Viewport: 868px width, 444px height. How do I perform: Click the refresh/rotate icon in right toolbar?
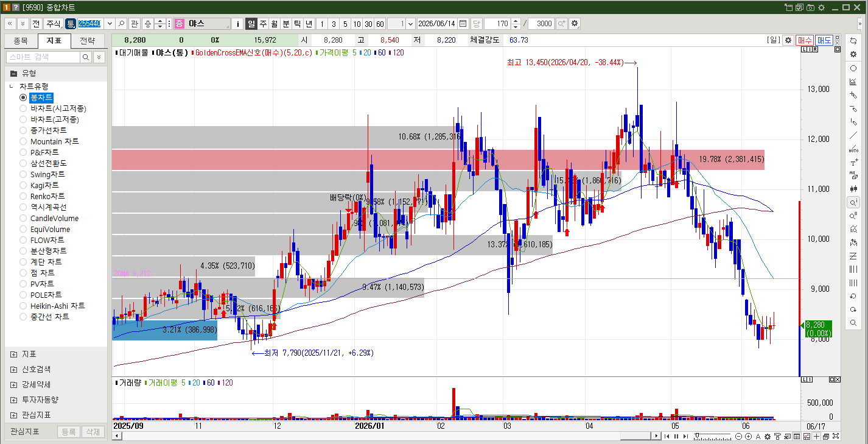[x=853, y=41]
